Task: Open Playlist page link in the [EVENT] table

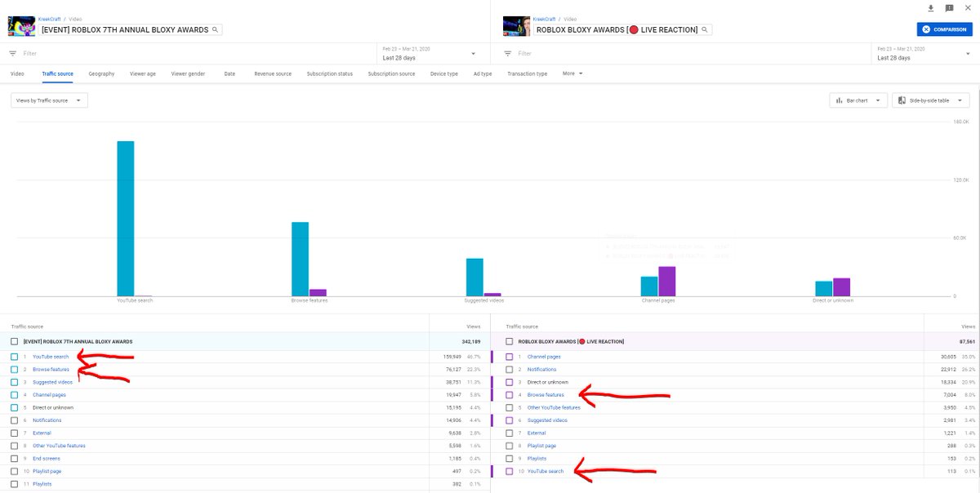Action: 47,472
